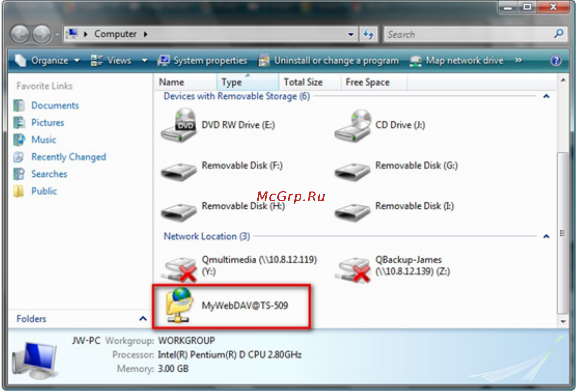The image size is (578, 392).
Task: Click the Documents folder icon
Action: click(19, 105)
